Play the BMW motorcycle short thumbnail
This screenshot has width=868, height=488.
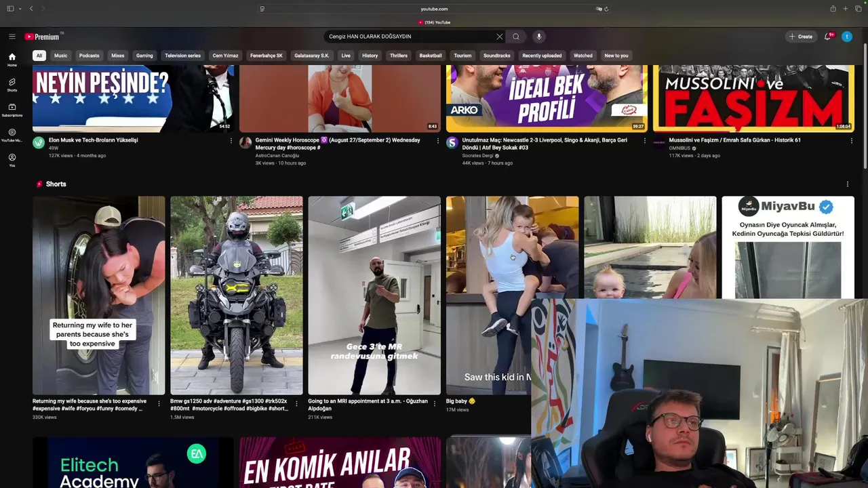(237, 296)
